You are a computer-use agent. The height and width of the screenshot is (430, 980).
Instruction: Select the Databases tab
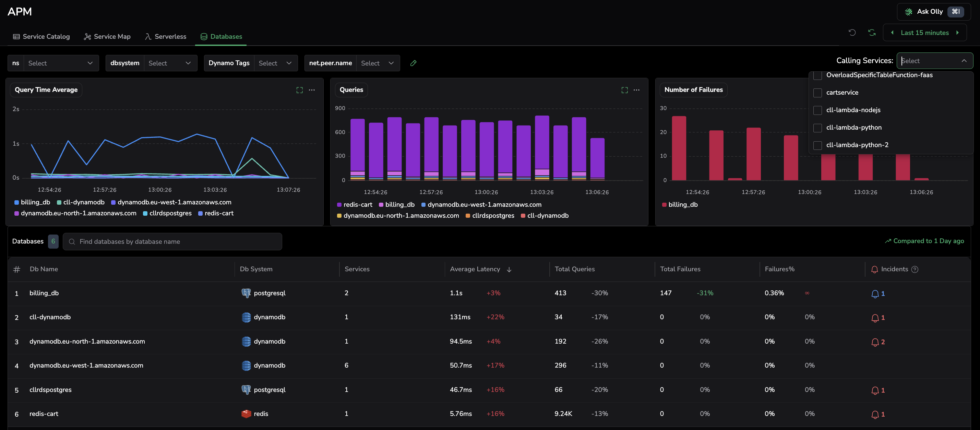click(221, 37)
